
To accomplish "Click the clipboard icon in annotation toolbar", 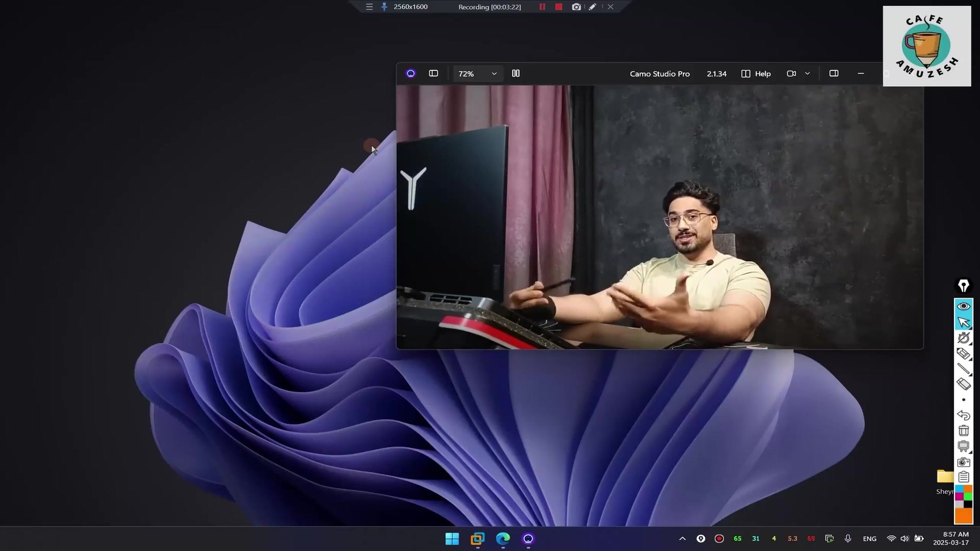I will click(964, 477).
